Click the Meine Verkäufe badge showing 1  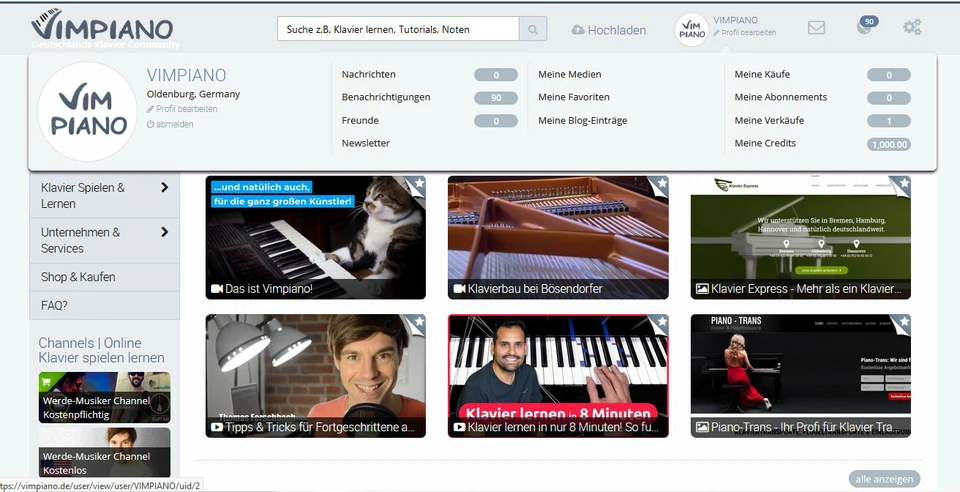(x=888, y=121)
